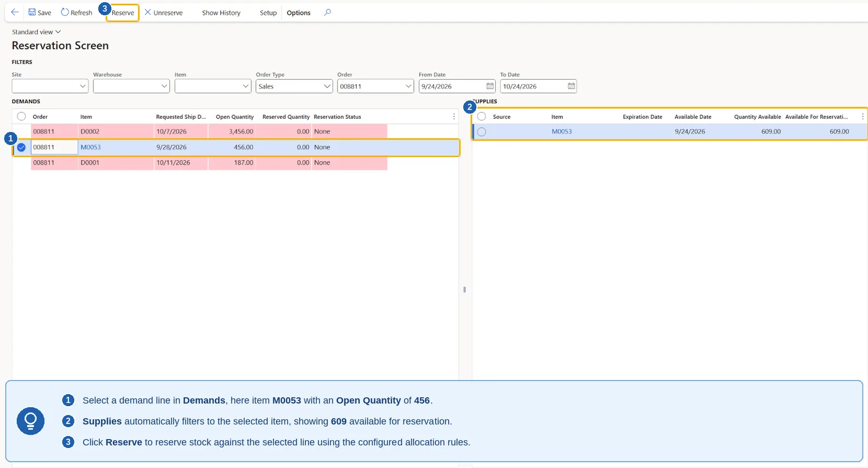Open the Order dropdown showing 008811
Viewport: 868px width, 468px height.
point(409,86)
